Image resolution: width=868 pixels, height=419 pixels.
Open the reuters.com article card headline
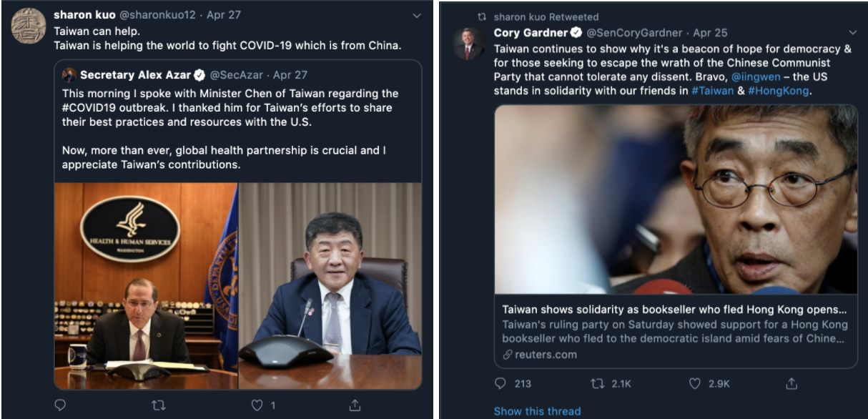[674, 310]
